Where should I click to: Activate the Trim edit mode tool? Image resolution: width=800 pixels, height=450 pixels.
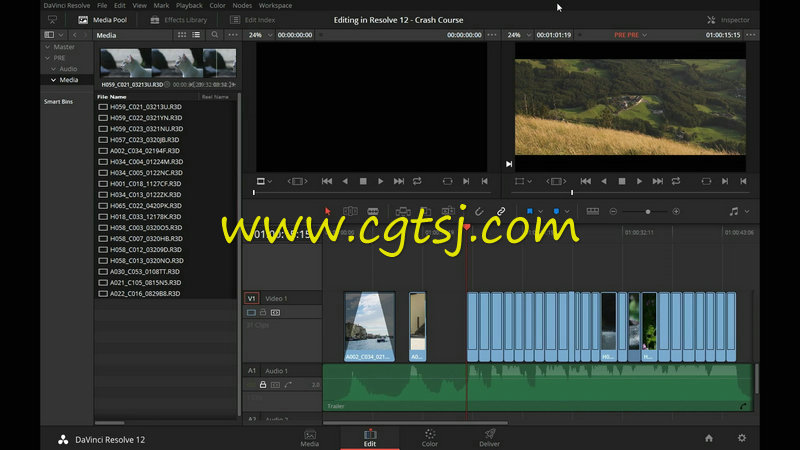pos(351,211)
